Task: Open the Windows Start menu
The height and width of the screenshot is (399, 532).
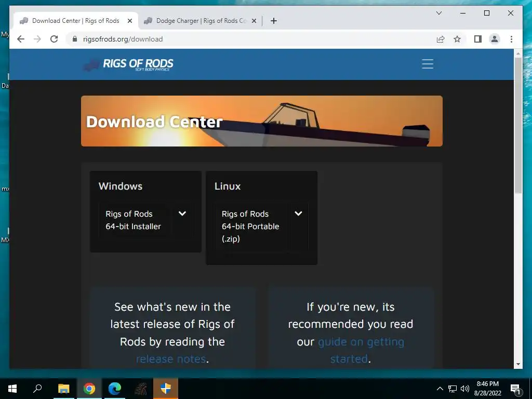Action: (12, 389)
